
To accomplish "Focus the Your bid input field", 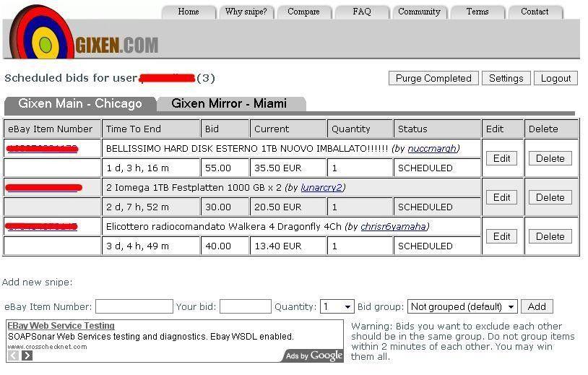I will tap(246, 306).
